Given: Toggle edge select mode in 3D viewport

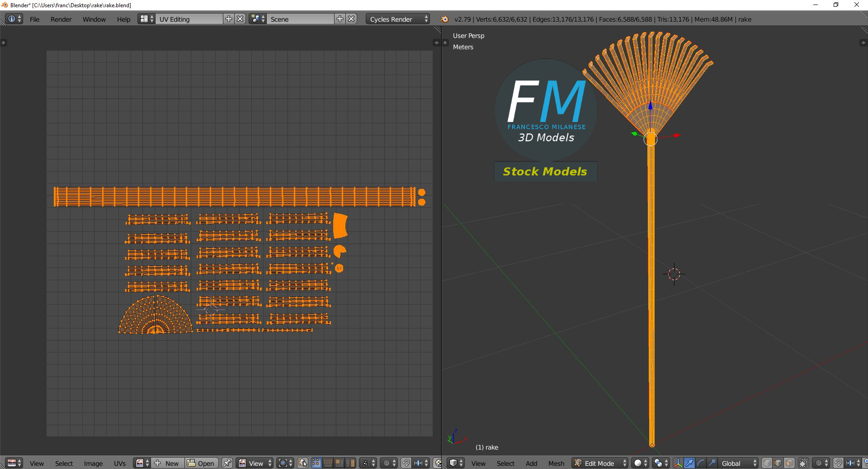Looking at the screenshot, I should click(778, 463).
